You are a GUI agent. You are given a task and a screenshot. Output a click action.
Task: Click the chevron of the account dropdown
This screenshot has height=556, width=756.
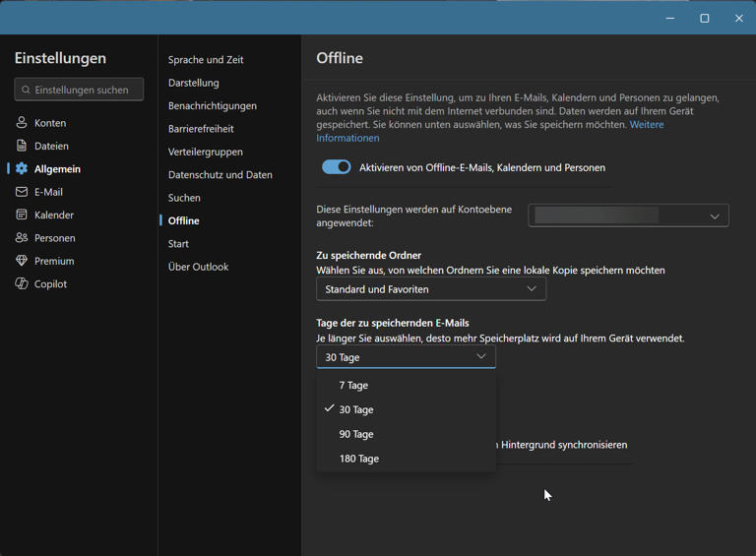715,216
